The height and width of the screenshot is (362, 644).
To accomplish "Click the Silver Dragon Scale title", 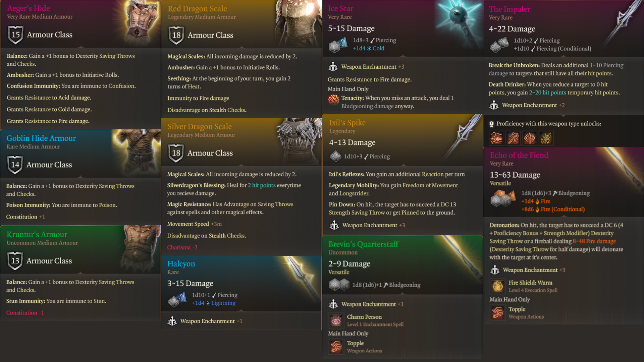I will tap(200, 127).
